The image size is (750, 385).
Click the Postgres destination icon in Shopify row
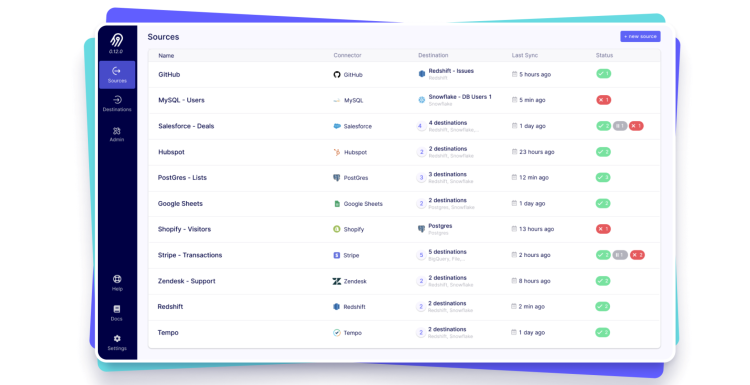(x=421, y=229)
